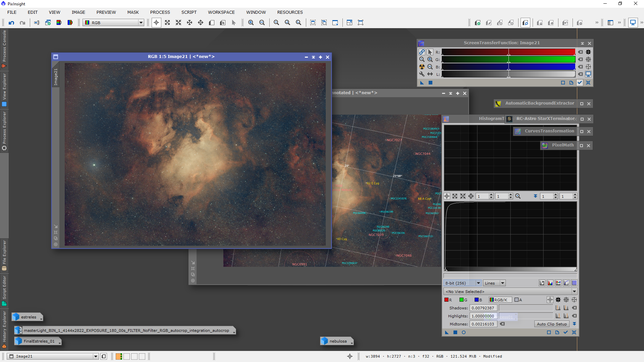Click the Zoom In toolbar icon
Screen dimensions: 644x362
coord(251,22)
